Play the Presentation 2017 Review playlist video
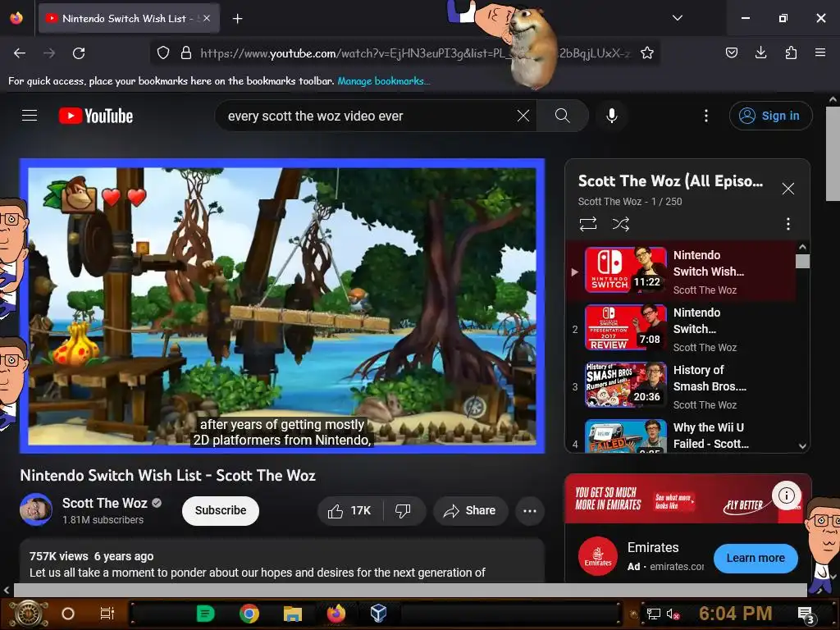The height and width of the screenshot is (630, 840). pos(626,327)
